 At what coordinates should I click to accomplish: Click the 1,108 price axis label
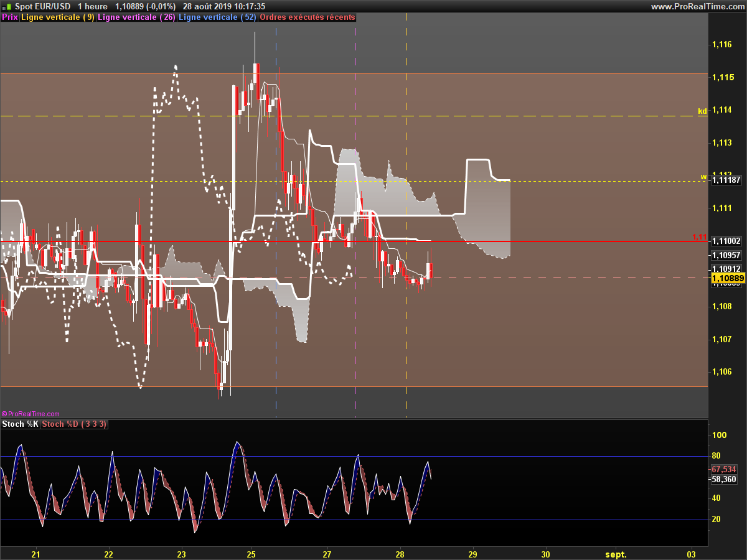pos(722,306)
